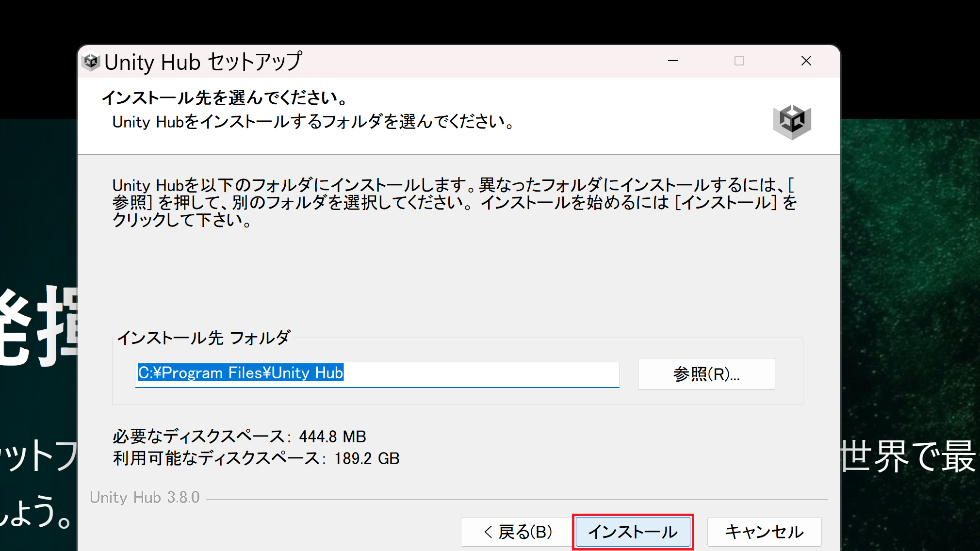980x551 pixels.
Task: Click the Unity Hub logo in the title bar
Action: [x=91, y=61]
